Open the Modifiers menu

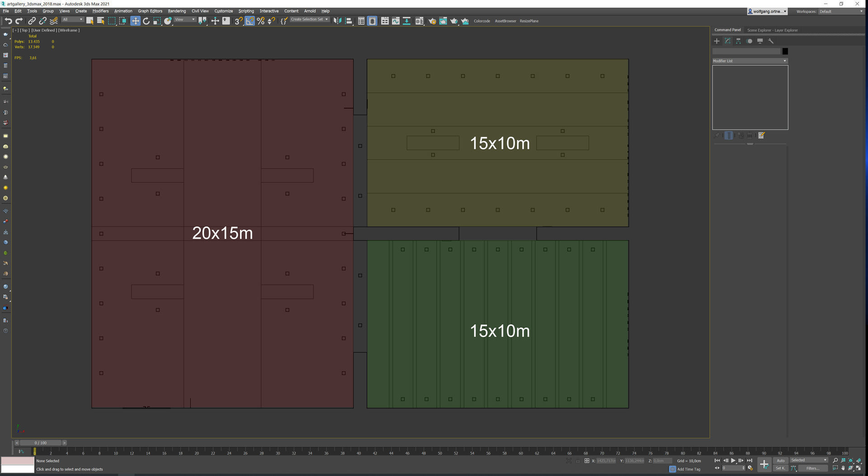click(x=100, y=11)
